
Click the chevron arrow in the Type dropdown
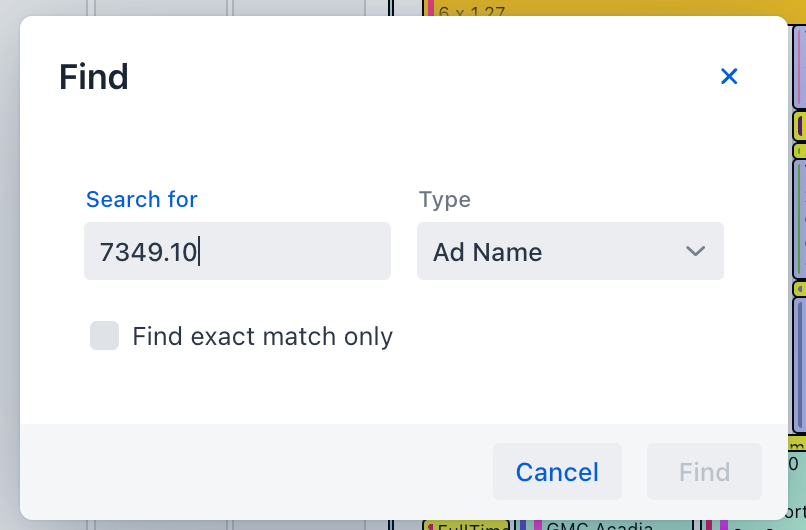(x=696, y=251)
